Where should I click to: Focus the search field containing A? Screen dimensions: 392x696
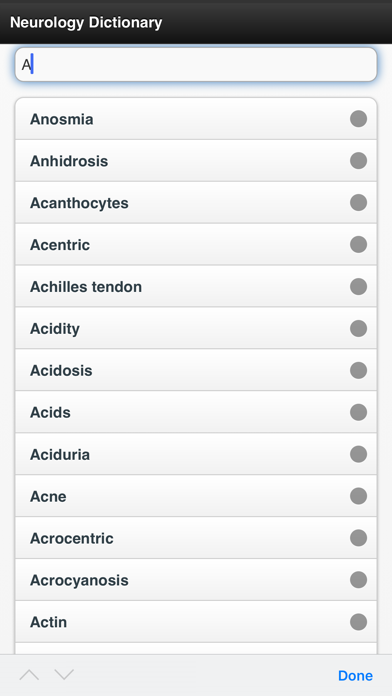[196, 65]
